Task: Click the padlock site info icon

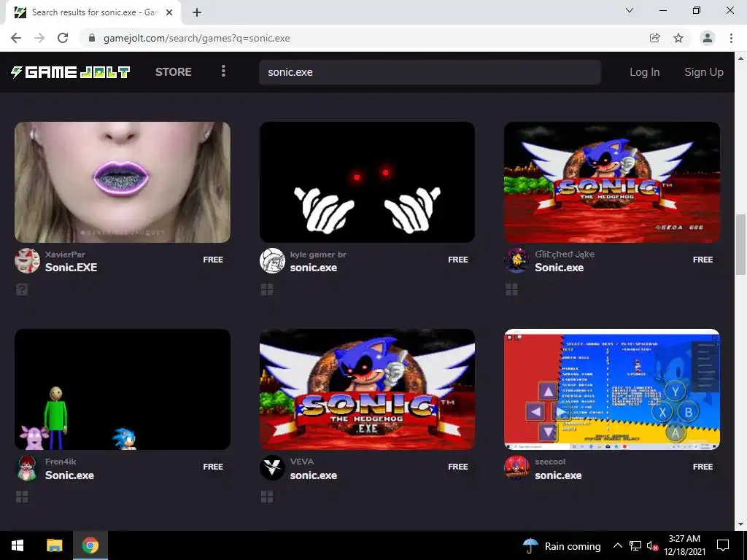Action: 92,38
